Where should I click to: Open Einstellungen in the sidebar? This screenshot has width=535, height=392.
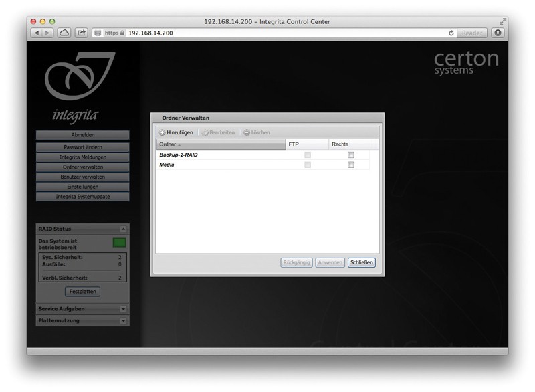coord(82,187)
